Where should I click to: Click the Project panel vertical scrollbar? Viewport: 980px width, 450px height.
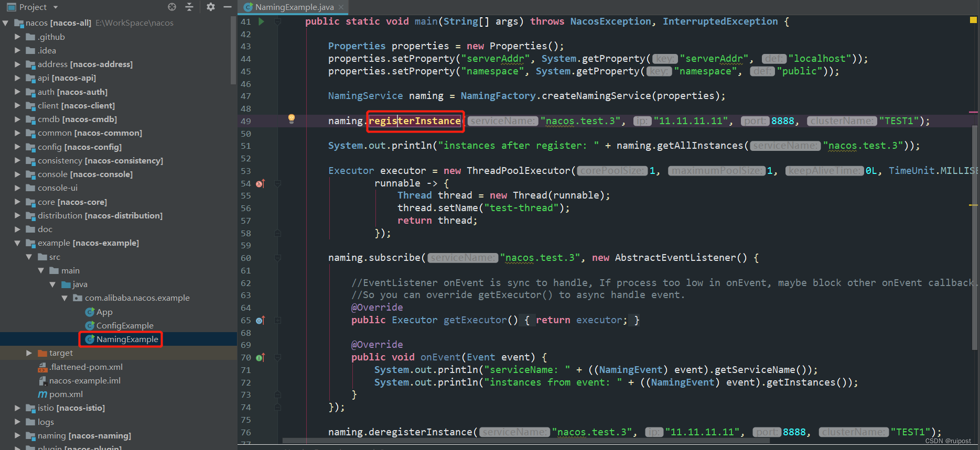tap(233, 50)
